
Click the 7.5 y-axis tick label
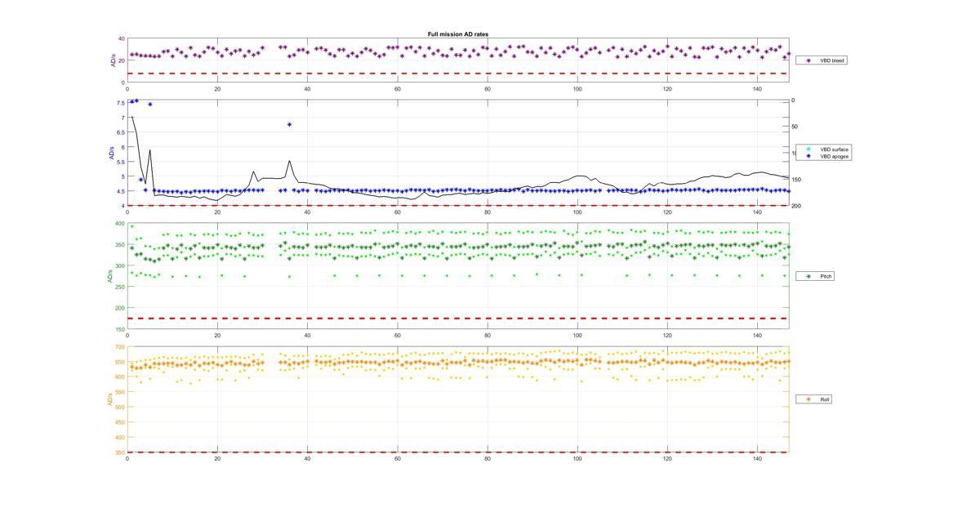click(120, 102)
